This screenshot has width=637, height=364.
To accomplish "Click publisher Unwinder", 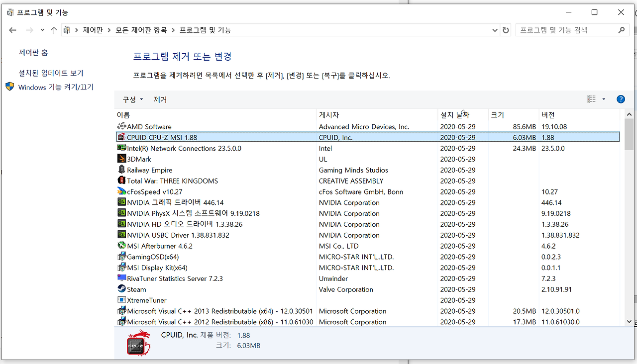I will point(333,278).
